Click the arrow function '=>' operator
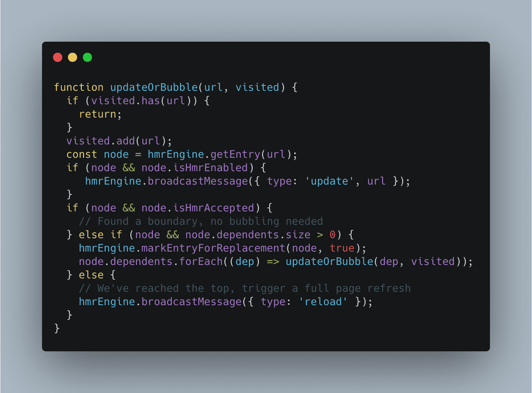This screenshot has width=532, height=393. point(273,262)
